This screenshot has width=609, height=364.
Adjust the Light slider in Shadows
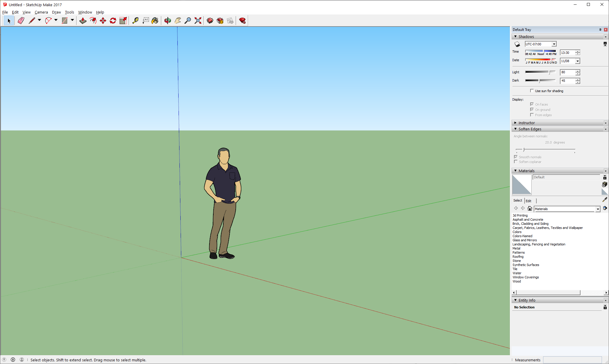(549, 72)
